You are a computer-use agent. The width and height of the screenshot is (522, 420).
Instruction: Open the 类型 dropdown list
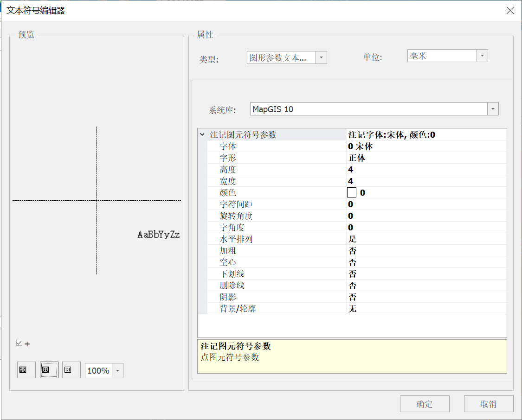(x=321, y=57)
